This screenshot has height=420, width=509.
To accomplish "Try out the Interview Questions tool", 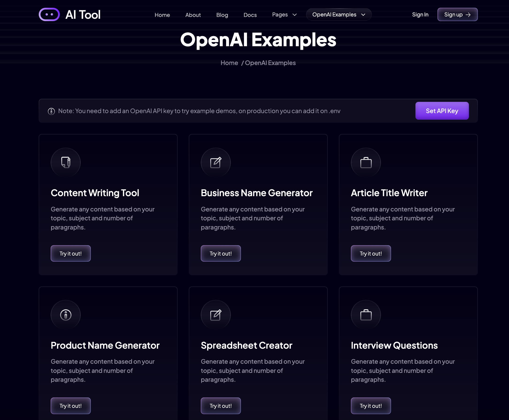I will click(x=371, y=406).
